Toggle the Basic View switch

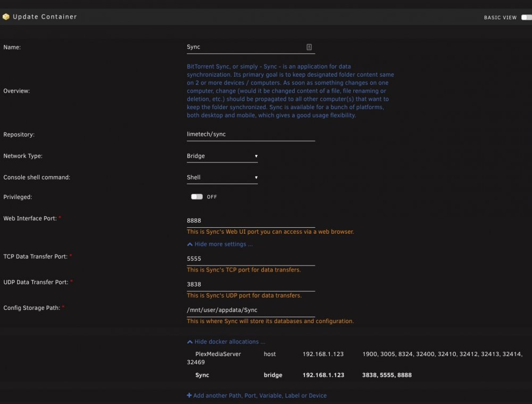526,18
